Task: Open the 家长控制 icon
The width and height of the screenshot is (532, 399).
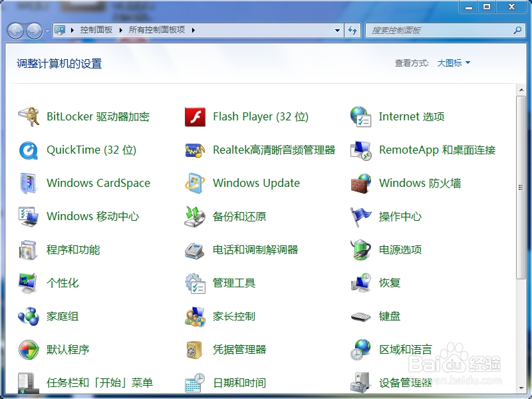Action: tap(195, 317)
